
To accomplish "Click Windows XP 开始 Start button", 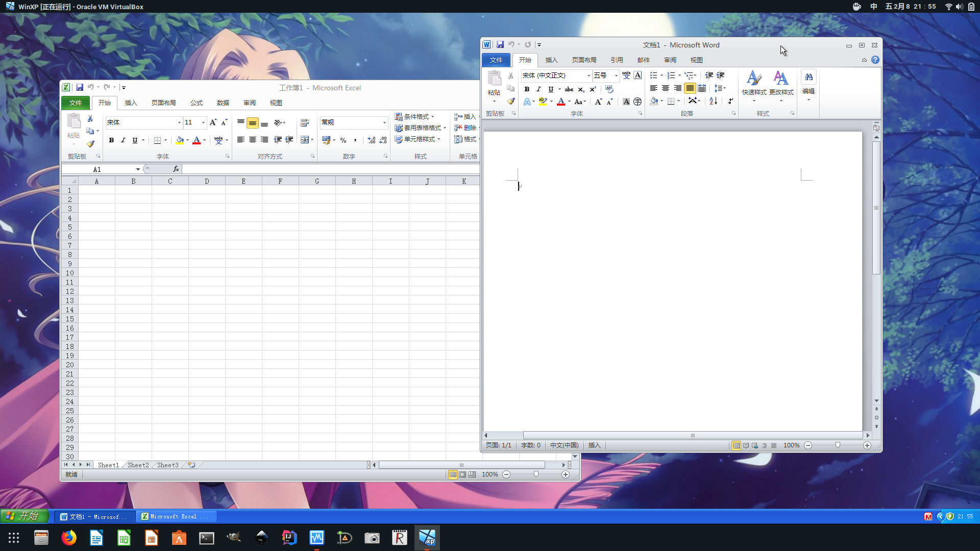I will (x=24, y=516).
